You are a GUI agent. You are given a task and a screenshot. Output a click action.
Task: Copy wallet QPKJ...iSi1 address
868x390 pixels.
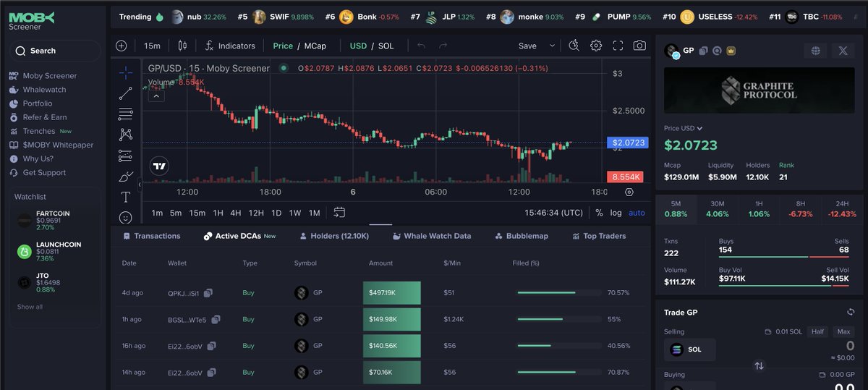coord(208,293)
